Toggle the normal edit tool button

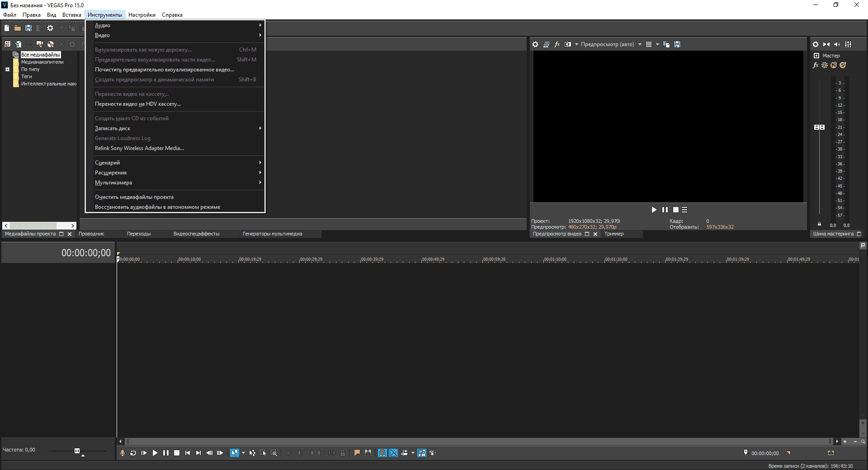[235, 453]
